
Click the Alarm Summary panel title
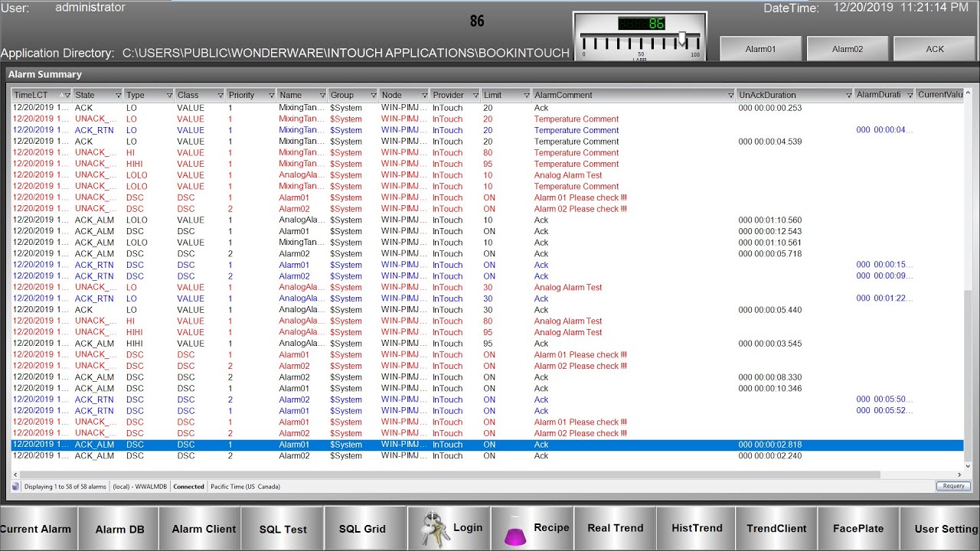[x=44, y=74]
